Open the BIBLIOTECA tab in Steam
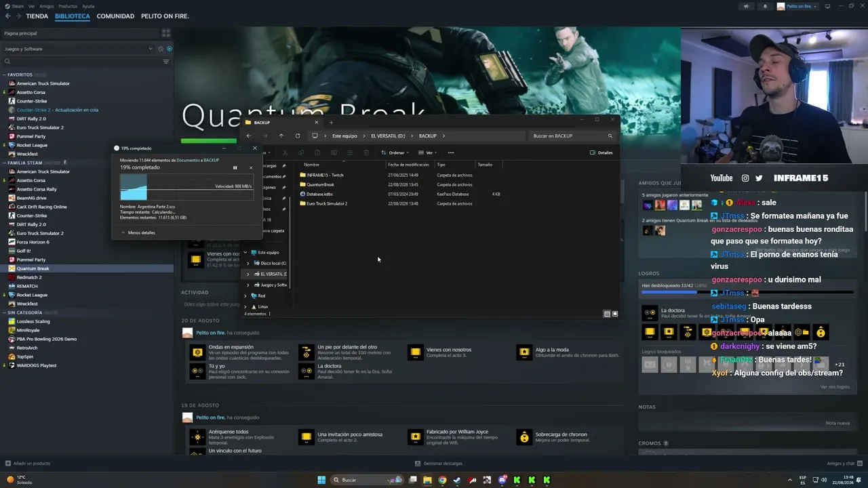The image size is (868, 488). (x=73, y=16)
